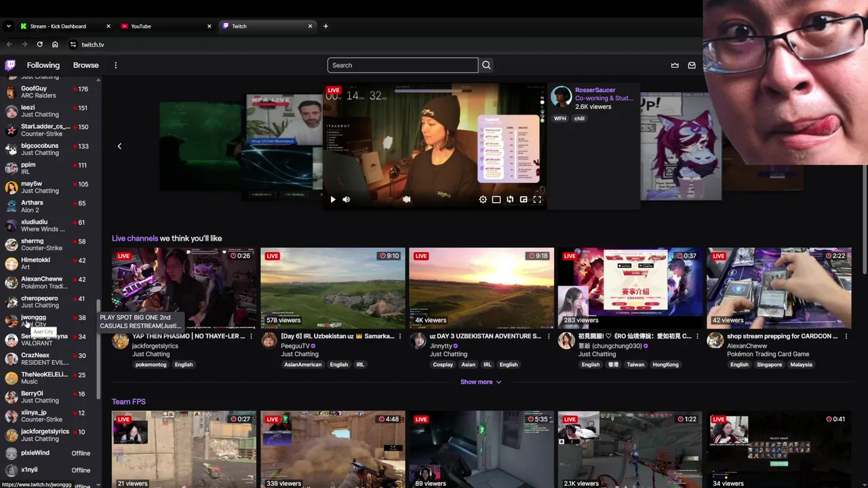Click the Cosplay tag under Jinnytty

[x=443, y=365]
